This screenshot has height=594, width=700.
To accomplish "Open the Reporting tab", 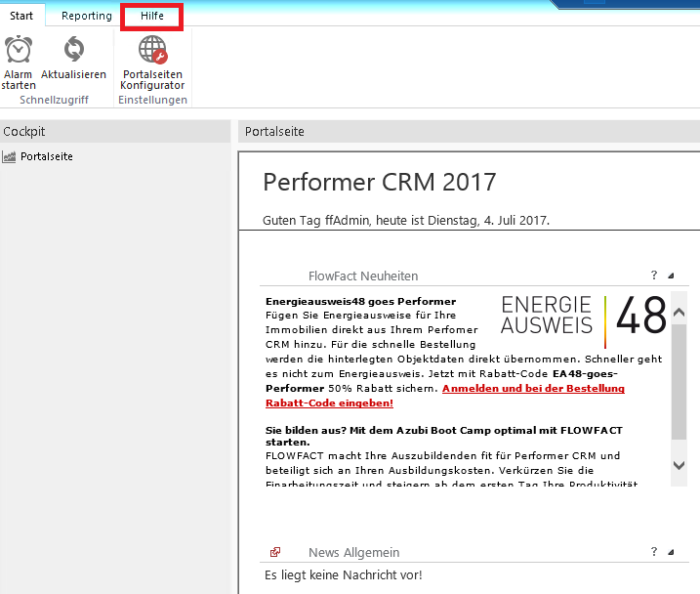I will point(87,16).
